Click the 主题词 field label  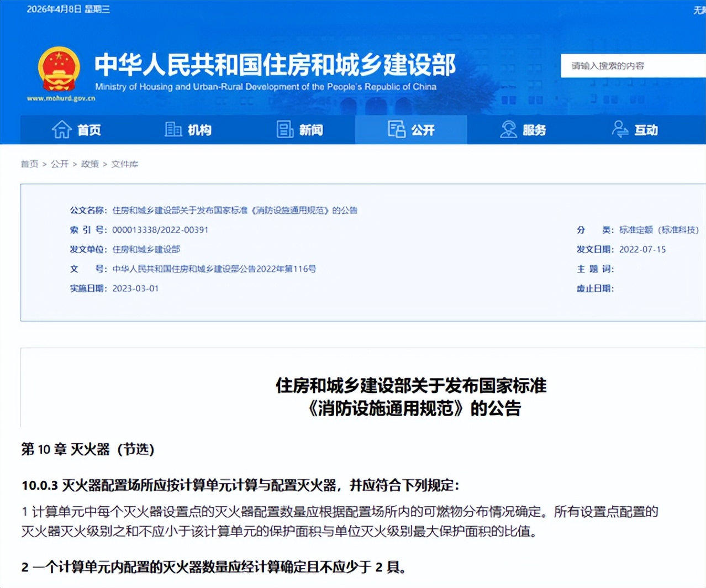click(596, 269)
